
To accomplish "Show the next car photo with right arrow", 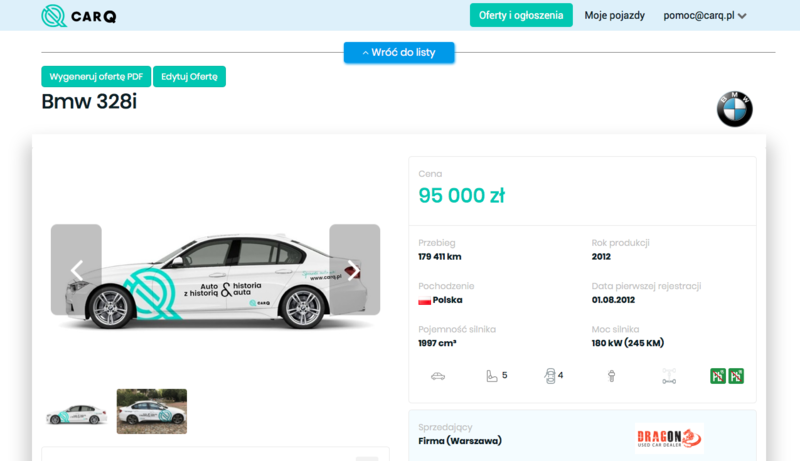I will [354, 270].
